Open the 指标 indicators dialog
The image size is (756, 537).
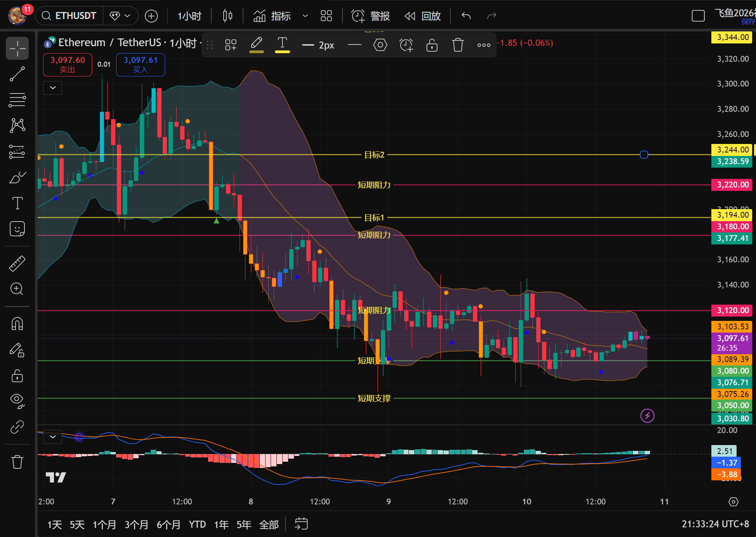coord(272,16)
